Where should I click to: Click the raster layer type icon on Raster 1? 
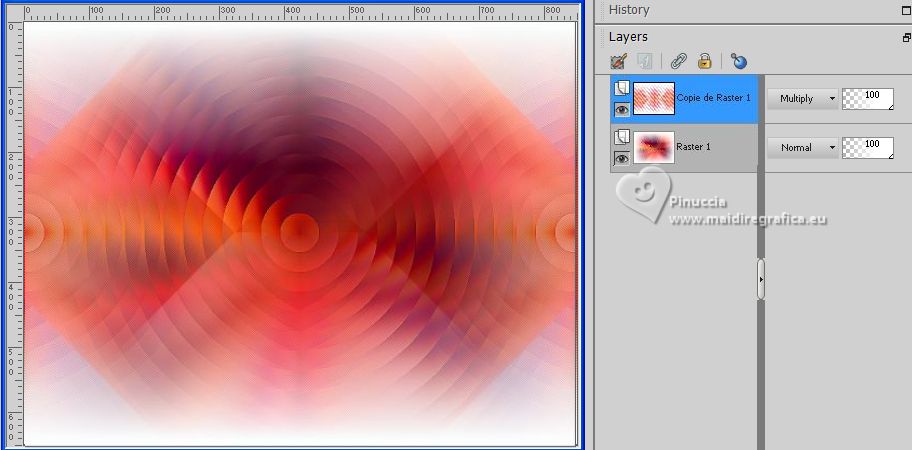622,137
